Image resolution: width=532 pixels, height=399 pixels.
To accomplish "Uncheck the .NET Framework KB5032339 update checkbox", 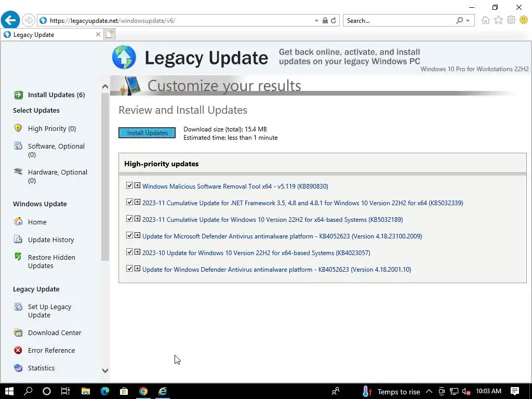I will click(129, 202).
